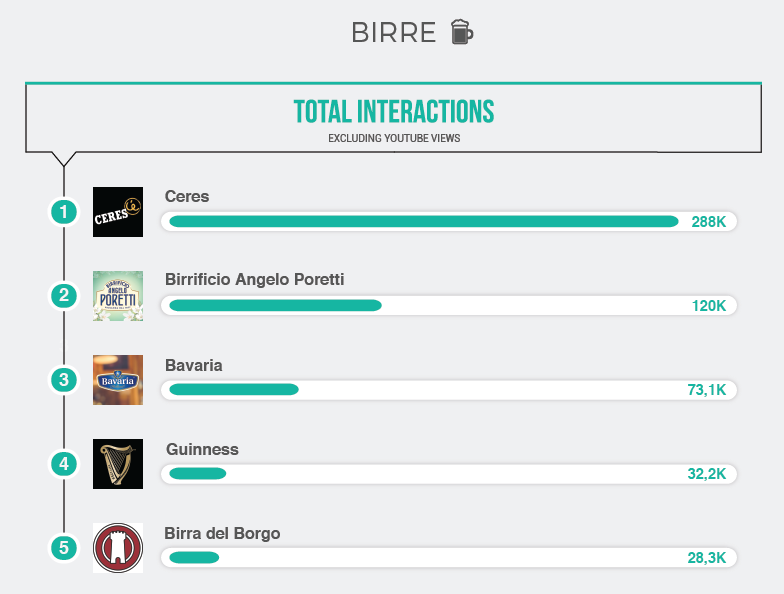Screen dimensions: 784x594
Task: Click the Bavaria logo thumbnail
Action: (118, 380)
